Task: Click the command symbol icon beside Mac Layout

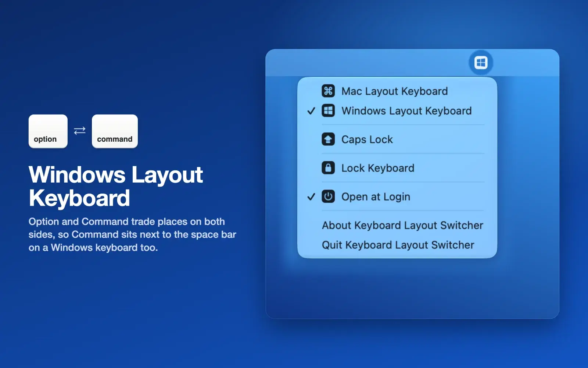Action: click(328, 91)
